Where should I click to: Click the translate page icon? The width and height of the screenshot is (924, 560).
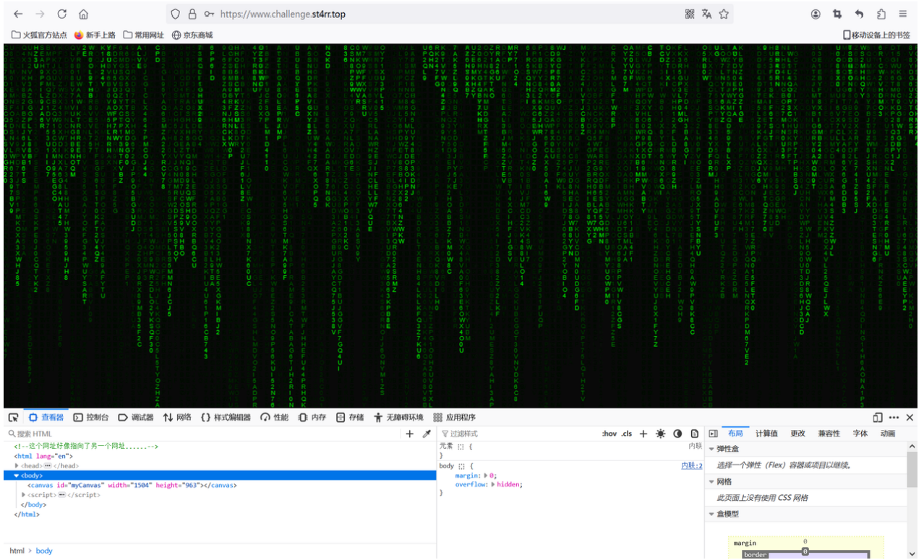tap(706, 14)
